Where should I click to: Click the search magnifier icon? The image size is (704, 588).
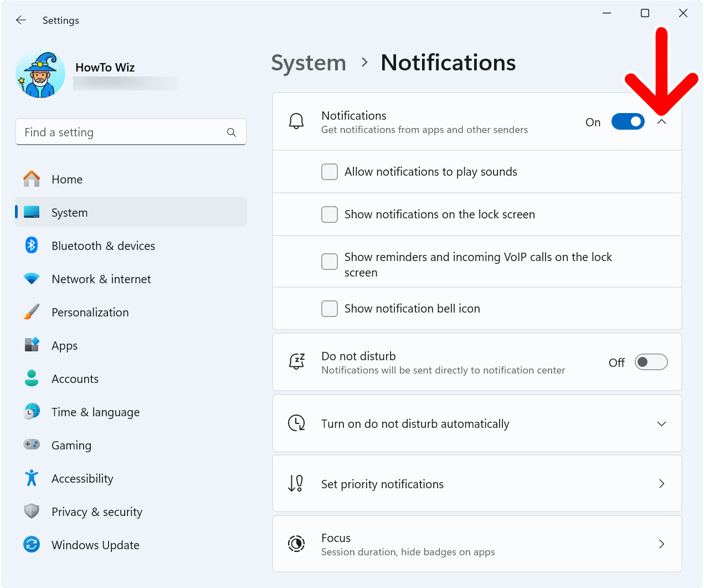click(x=232, y=132)
